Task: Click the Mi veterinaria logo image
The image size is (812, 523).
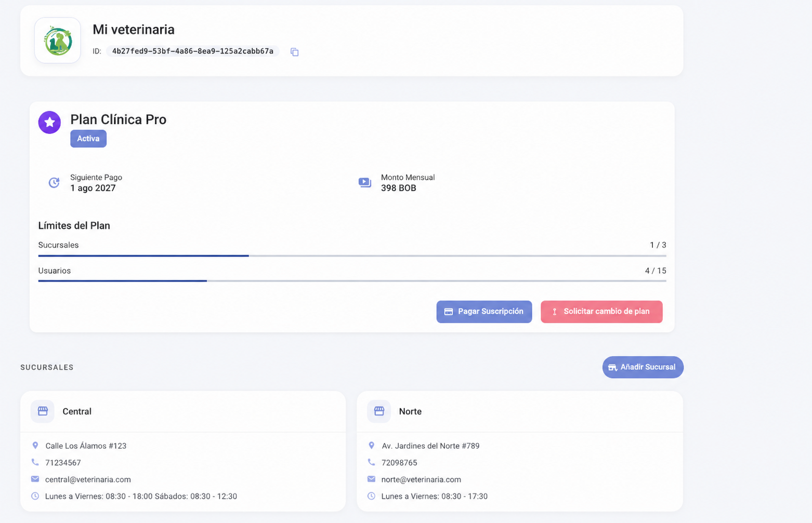Action: 58,41
